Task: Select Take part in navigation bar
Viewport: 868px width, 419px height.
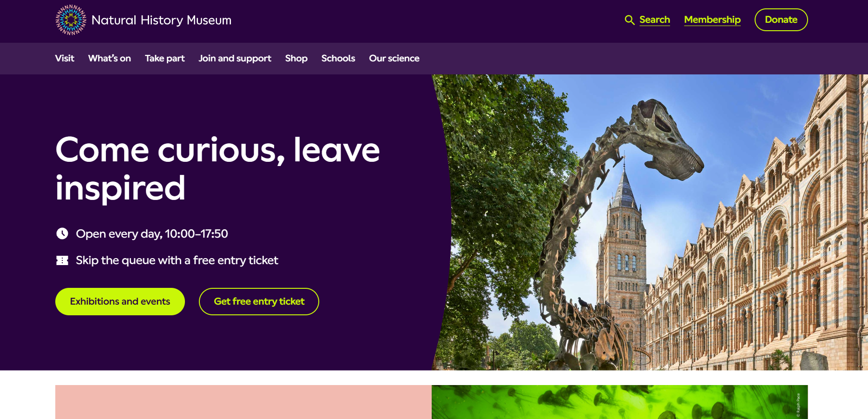Action: pyautogui.click(x=164, y=59)
